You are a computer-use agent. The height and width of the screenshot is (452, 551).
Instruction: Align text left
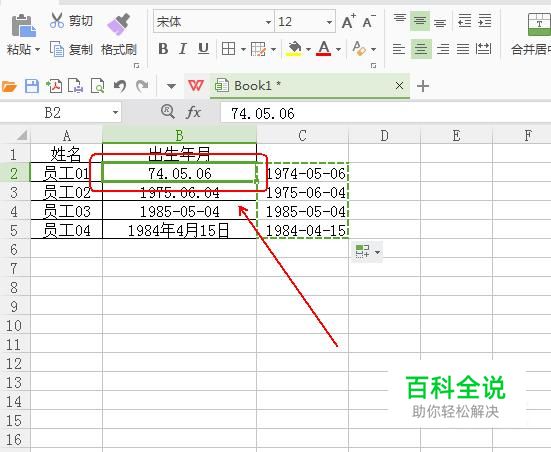click(x=399, y=49)
